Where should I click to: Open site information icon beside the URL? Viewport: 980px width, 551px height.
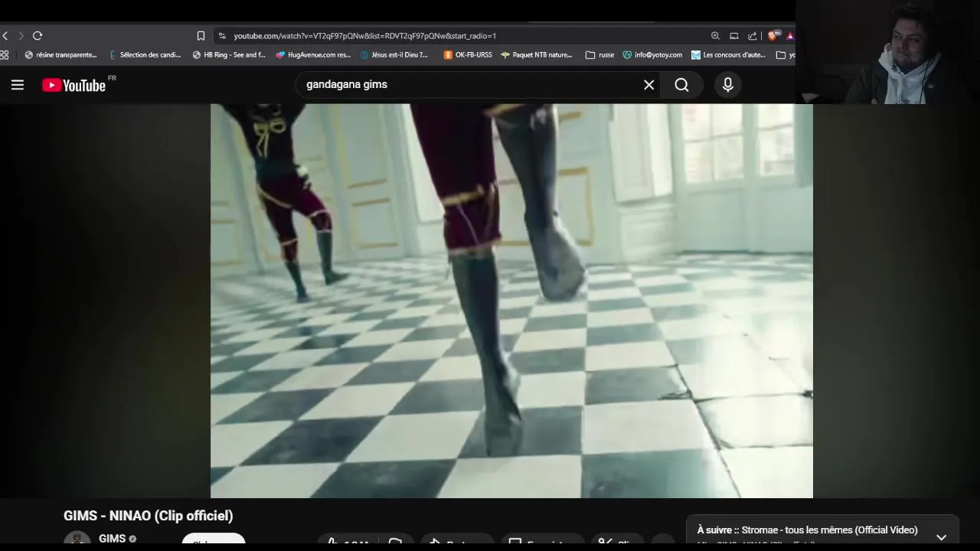(222, 36)
